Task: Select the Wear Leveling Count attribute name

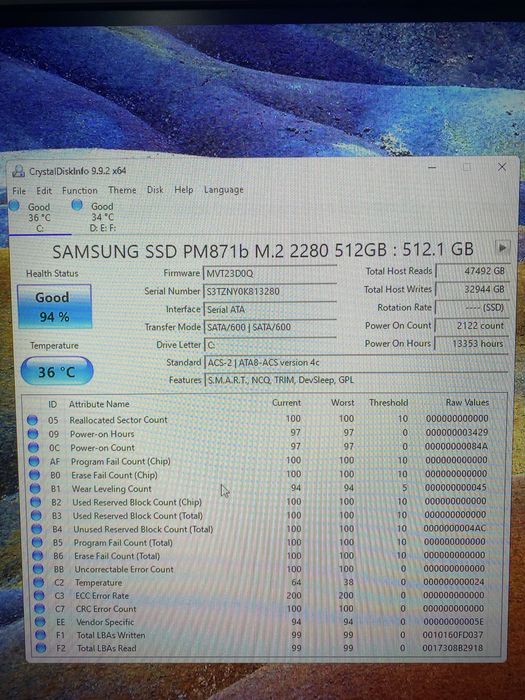Action: pos(112,488)
